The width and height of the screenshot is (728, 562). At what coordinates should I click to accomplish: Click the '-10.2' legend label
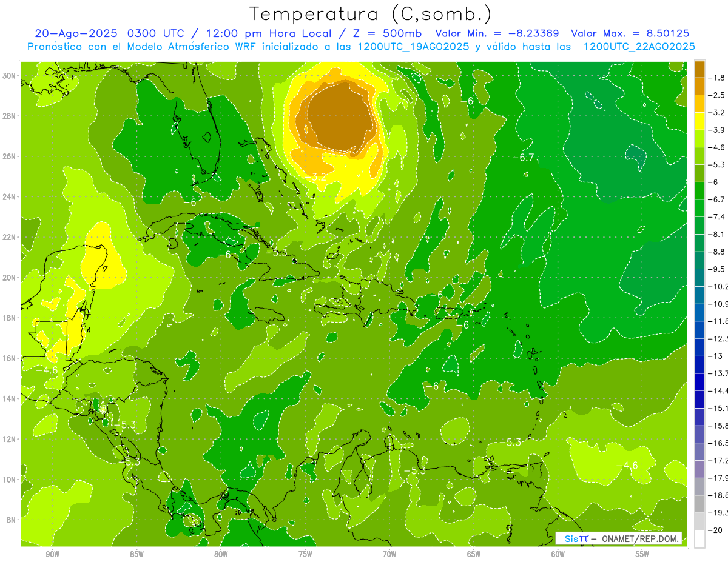[718, 287]
